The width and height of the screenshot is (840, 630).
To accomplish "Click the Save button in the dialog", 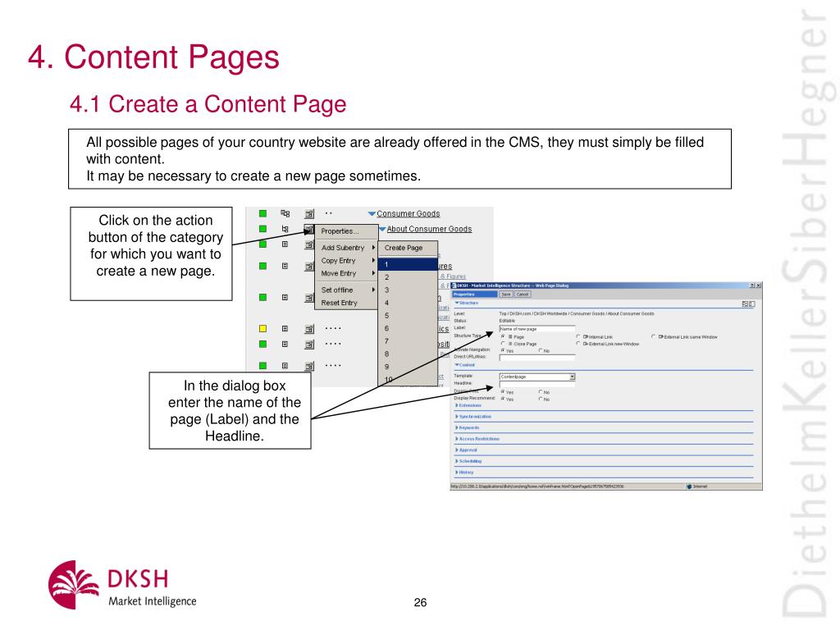I will tap(506, 294).
